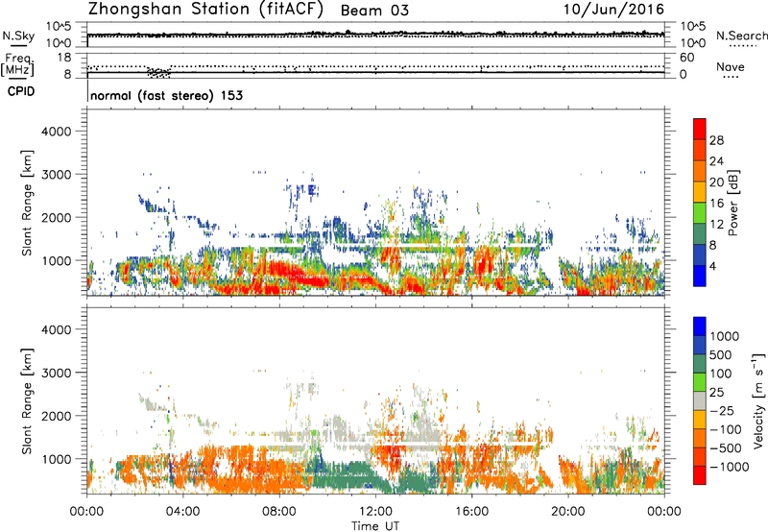Click the '12' label on the power colorbar
Viewport: 768px width, 532px height.
pos(716,225)
